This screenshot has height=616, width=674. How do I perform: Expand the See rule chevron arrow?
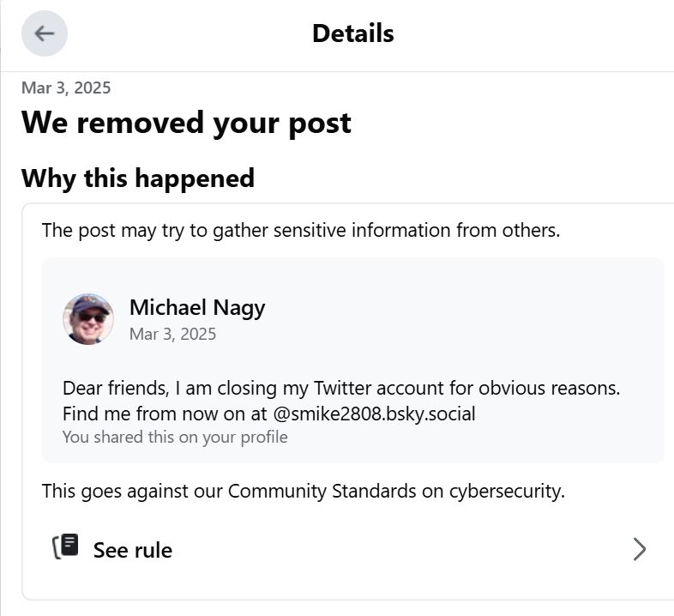tap(639, 549)
